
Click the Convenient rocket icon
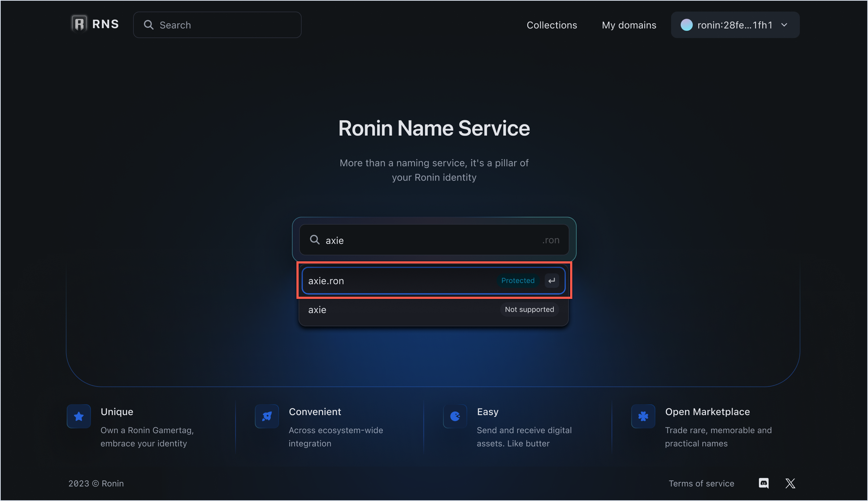[267, 416]
